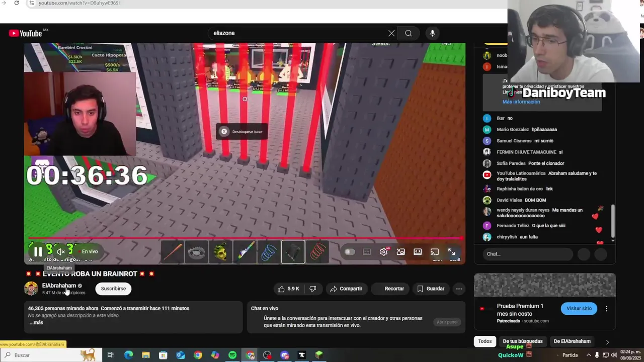The height and width of the screenshot is (362, 644).
Task: Reload the browser page
Action: (17, 3)
